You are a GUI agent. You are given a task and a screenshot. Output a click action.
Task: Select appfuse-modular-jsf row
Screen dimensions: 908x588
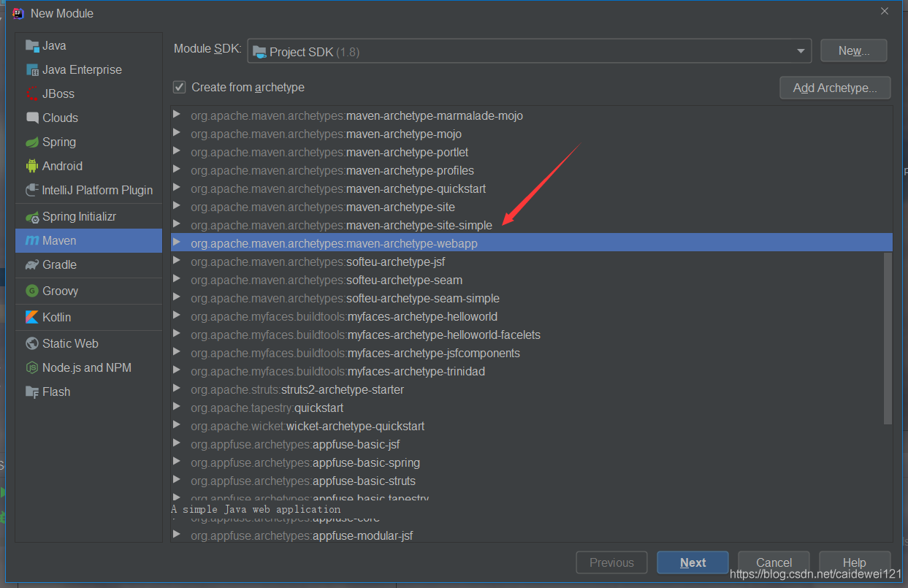[532, 535]
